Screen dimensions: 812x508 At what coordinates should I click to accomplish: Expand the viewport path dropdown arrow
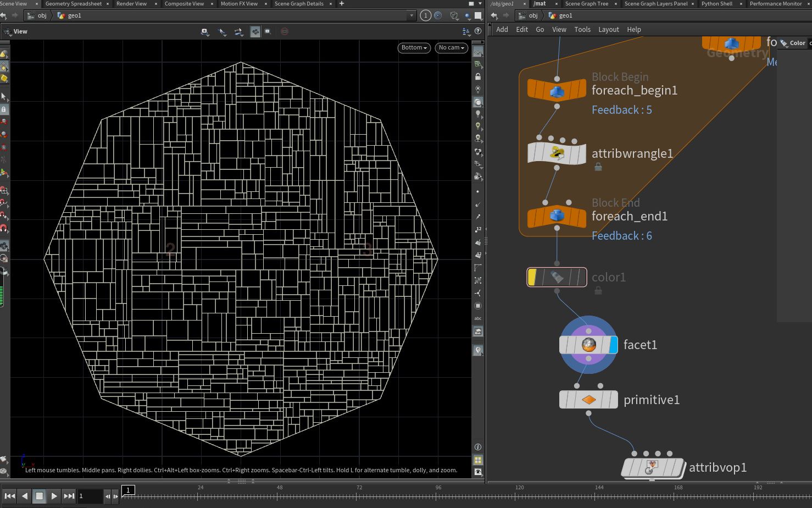(x=411, y=15)
